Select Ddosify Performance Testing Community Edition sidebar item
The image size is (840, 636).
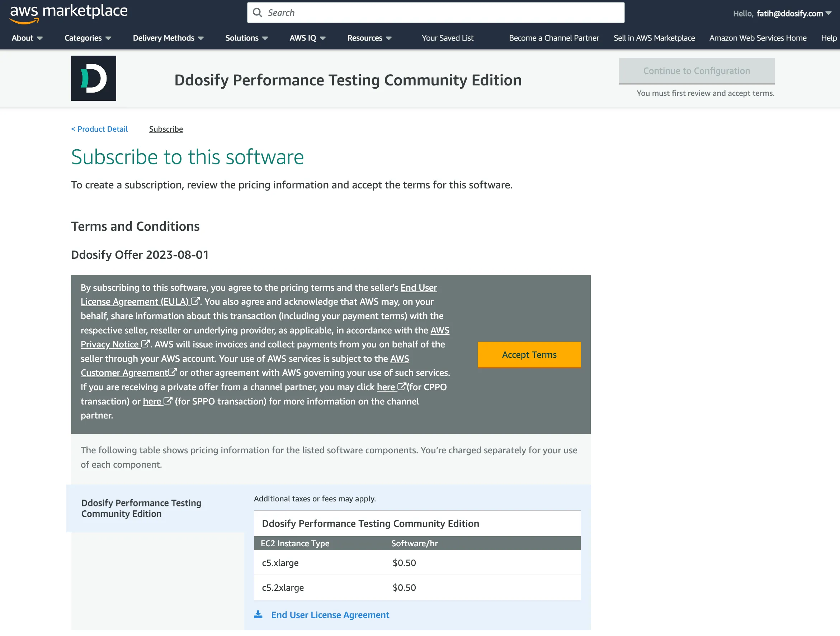(x=155, y=508)
